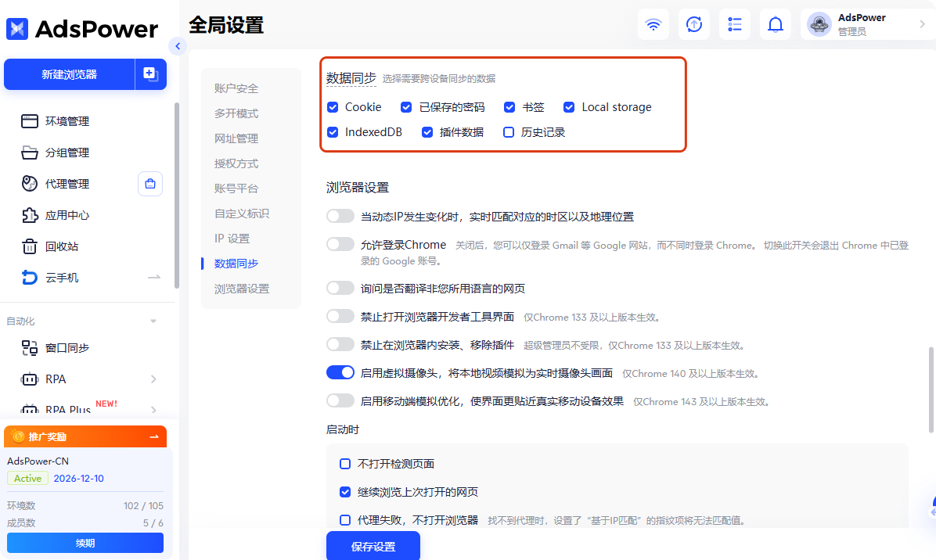Go to 授权方式 settings section
Viewport: 936px width, 560px height.
pyautogui.click(x=236, y=163)
